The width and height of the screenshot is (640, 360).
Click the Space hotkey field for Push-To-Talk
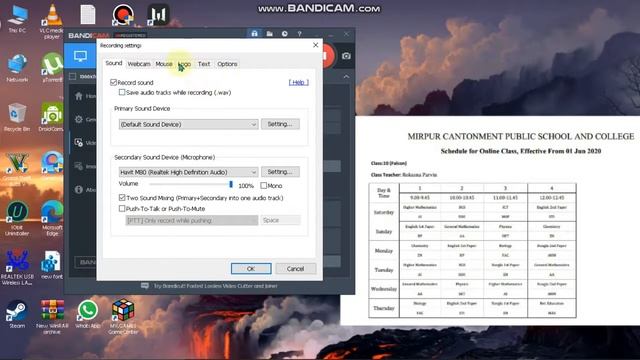click(280, 220)
